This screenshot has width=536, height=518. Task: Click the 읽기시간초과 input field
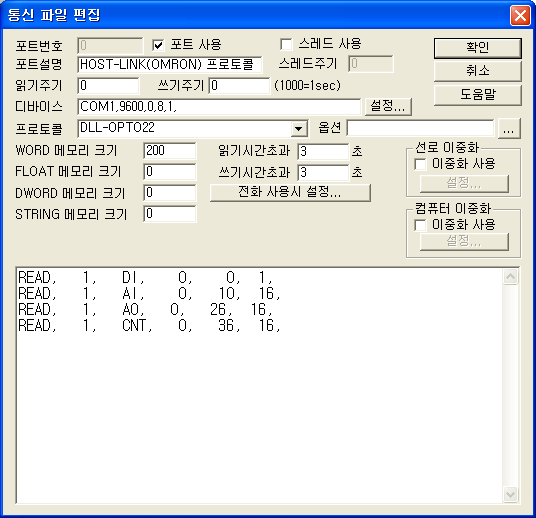[323, 151]
